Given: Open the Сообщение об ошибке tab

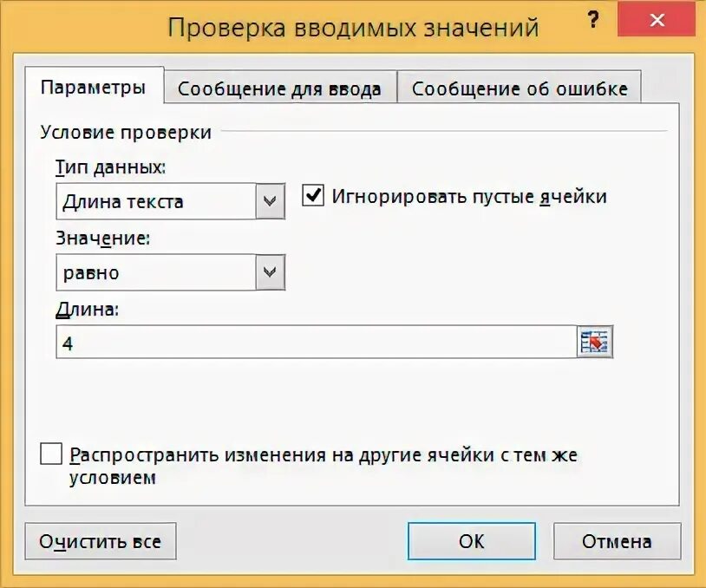Looking at the screenshot, I should point(520,88).
